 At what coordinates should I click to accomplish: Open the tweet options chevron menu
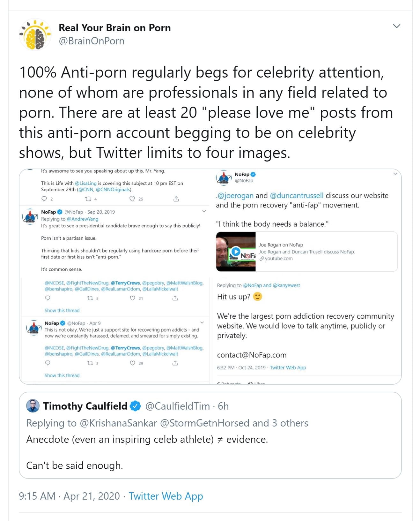tap(396, 26)
